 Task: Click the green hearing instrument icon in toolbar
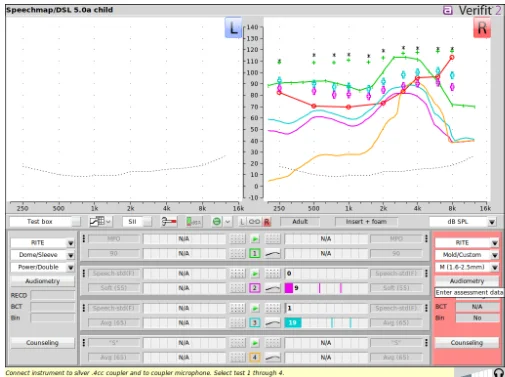(x=194, y=221)
